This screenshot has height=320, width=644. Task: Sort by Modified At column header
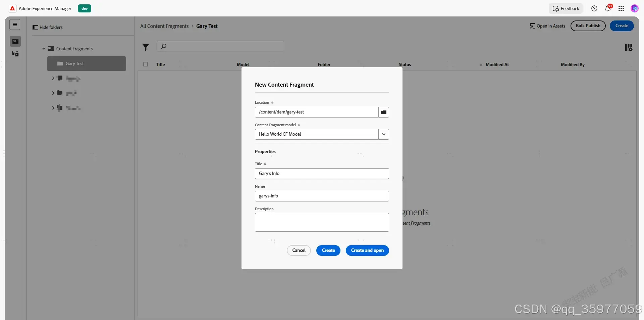point(497,64)
